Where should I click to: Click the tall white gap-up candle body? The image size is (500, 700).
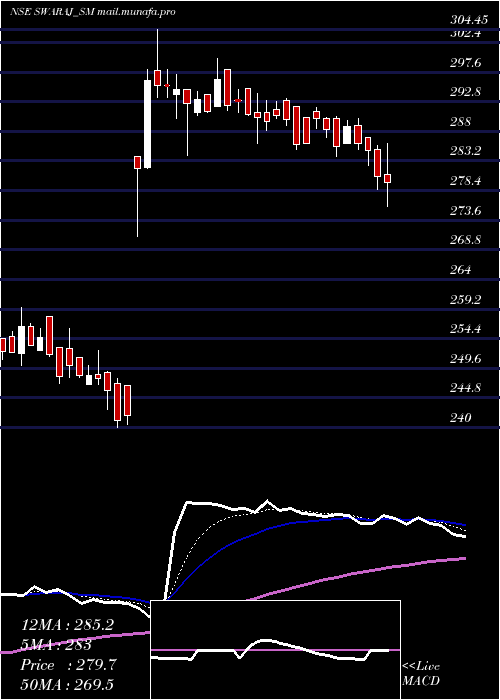(x=147, y=124)
